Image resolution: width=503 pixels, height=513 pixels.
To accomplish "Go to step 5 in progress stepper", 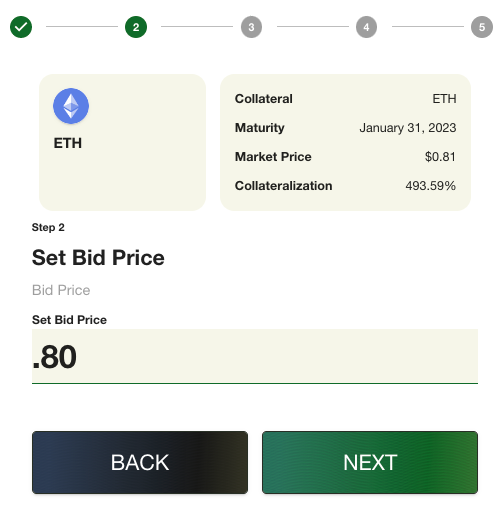I will coord(482,27).
